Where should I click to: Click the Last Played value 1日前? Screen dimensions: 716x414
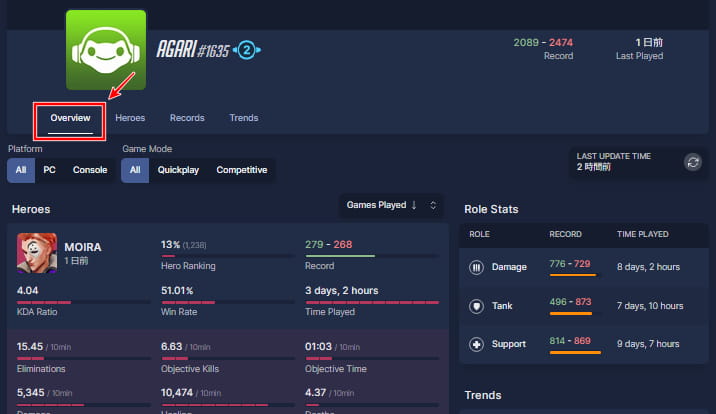click(649, 42)
